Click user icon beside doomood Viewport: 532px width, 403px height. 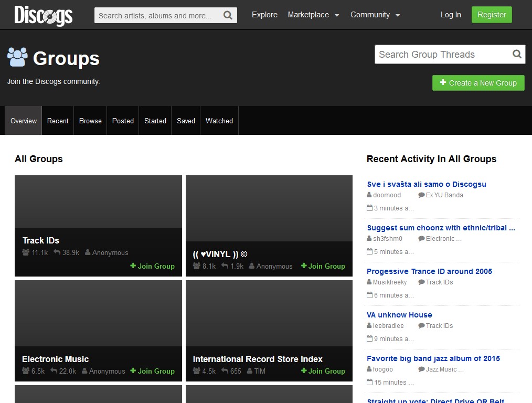point(369,195)
